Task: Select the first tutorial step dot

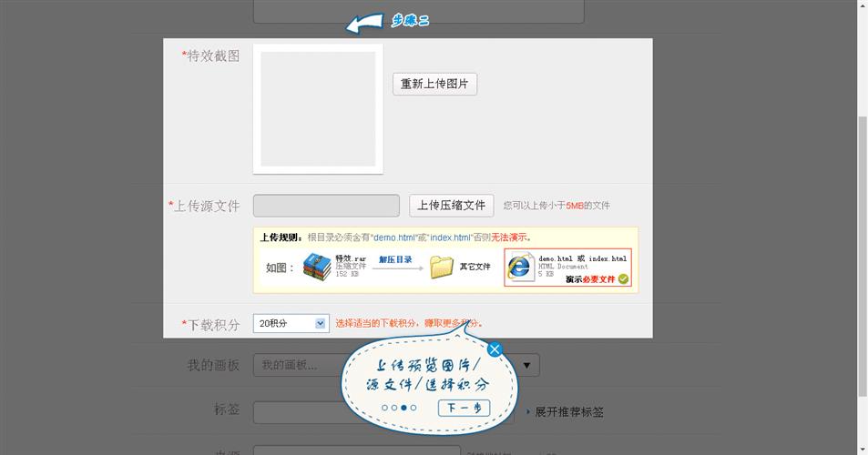Action: point(384,408)
